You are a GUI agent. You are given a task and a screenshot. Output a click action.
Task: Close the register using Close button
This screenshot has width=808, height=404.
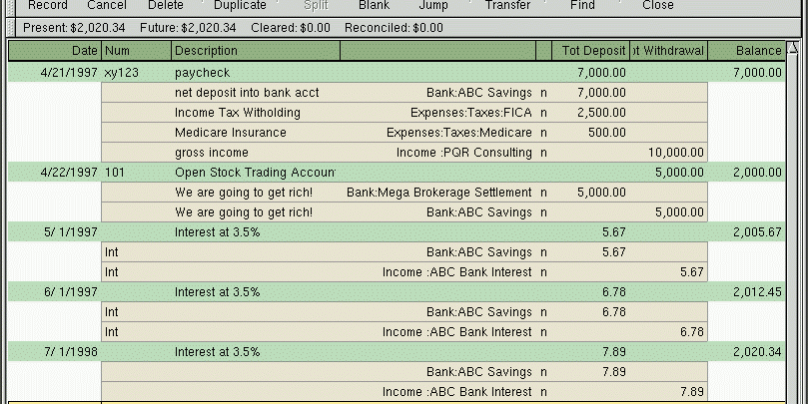657,6
